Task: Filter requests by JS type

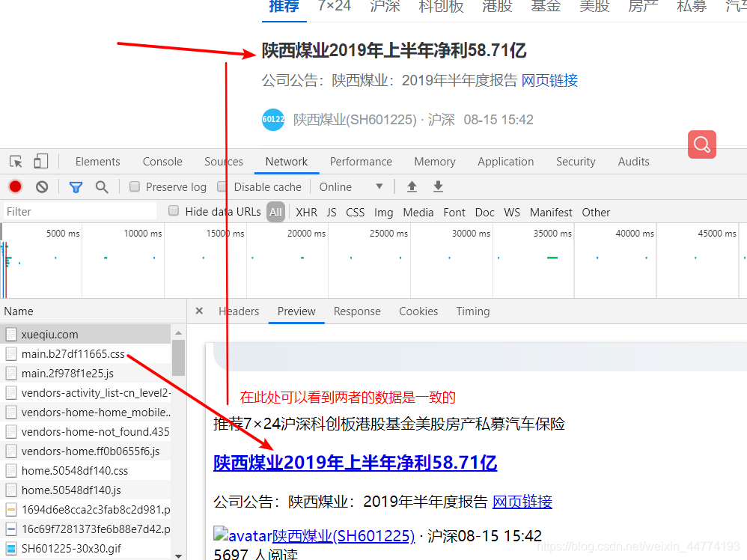Action: (x=332, y=212)
